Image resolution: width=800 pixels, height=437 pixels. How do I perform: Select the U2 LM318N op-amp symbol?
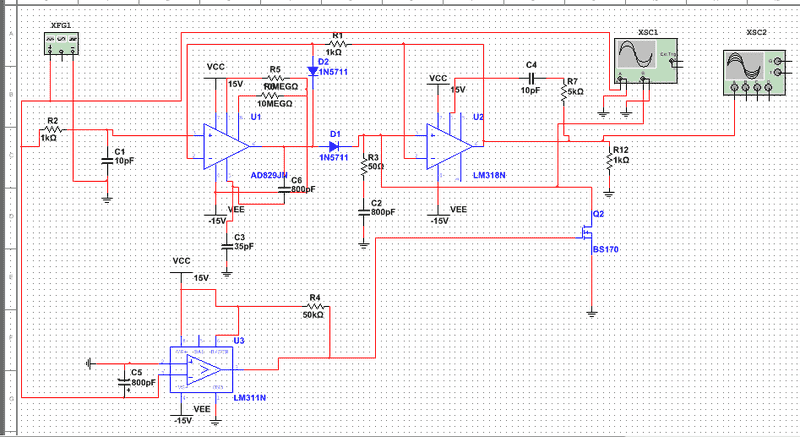click(x=449, y=146)
